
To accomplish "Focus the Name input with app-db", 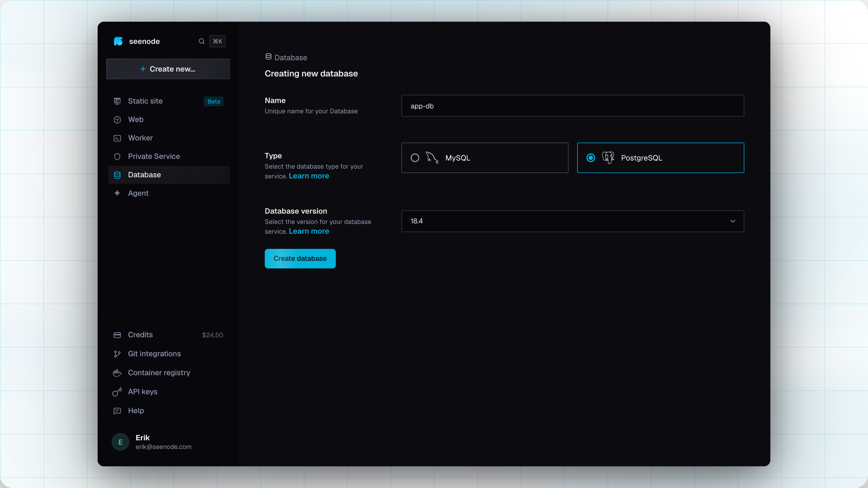I will pyautogui.click(x=573, y=106).
